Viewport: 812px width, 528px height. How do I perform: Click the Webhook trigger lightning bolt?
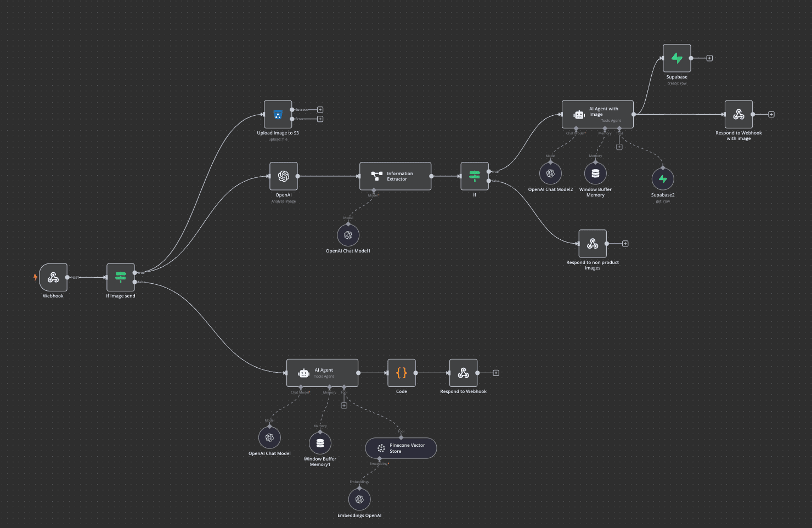click(x=35, y=277)
